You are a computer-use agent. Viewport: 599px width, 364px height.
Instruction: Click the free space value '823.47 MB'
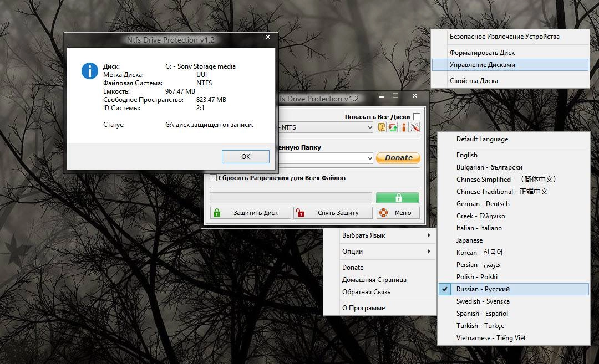click(x=211, y=100)
